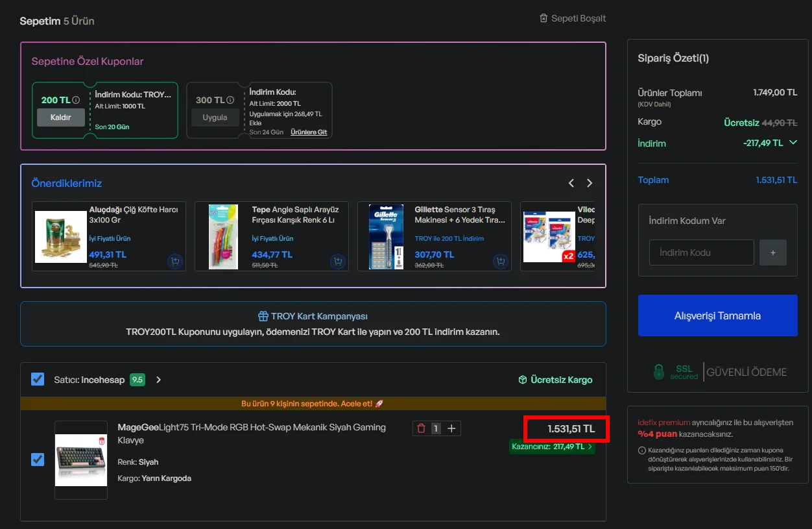
Task: Open the MageGee Light75 keyboard product title
Action: point(252,433)
